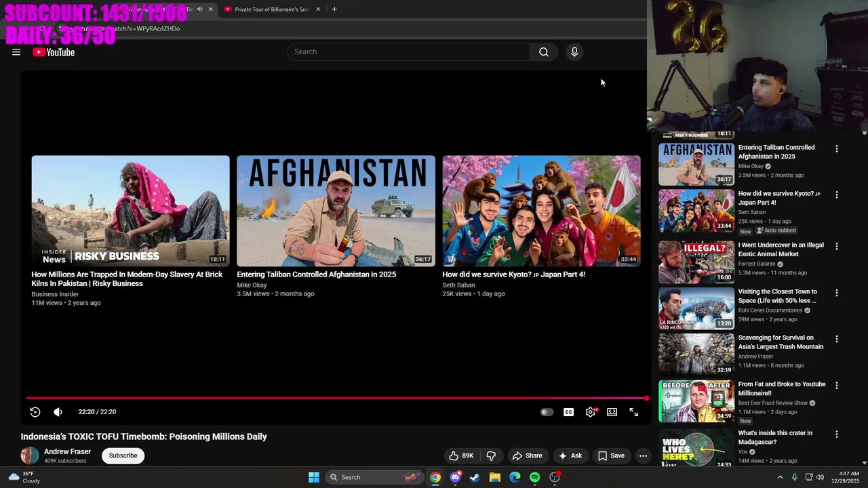Open Seth Saban channel under end-screen video
The image size is (868, 488).
pyautogui.click(x=458, y=285)
